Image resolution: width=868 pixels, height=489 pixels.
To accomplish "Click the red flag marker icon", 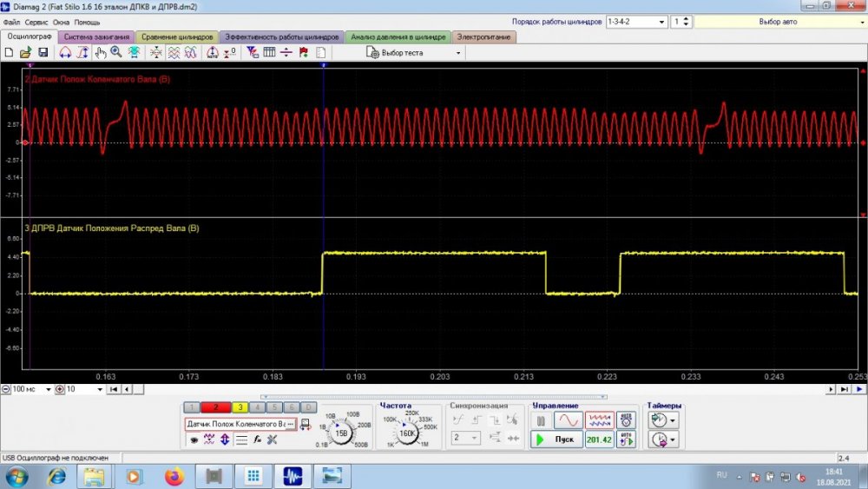I will 304,53.
